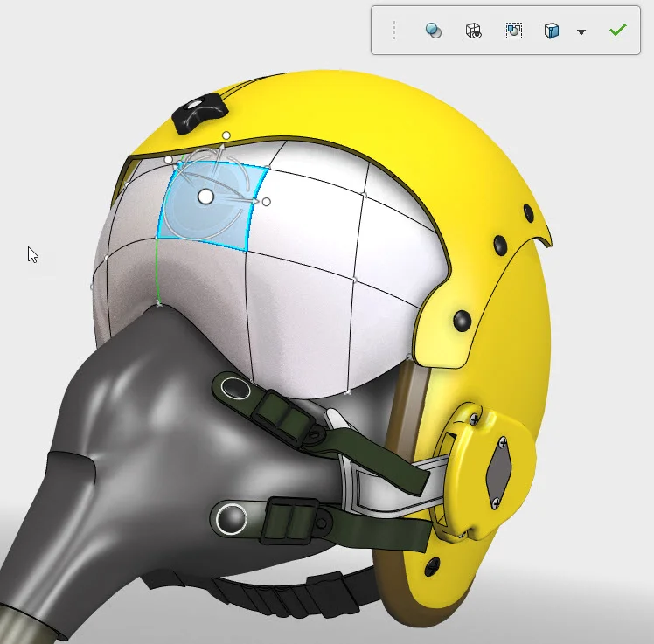Click the blue-faced cube selection filter icon
Image resolution: width=654 pixels, height=644 pixels.
coord(552,31)
